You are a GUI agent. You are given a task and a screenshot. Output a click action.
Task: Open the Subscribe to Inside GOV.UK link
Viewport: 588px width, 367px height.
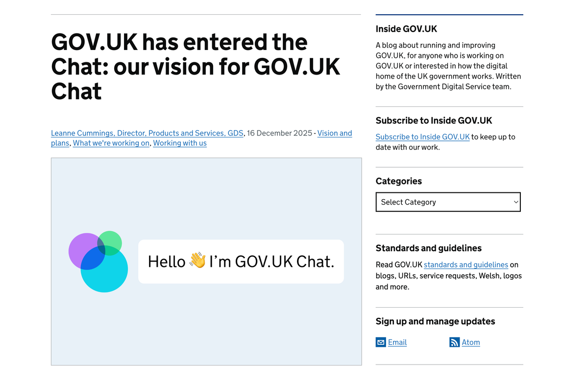(422, 137)
